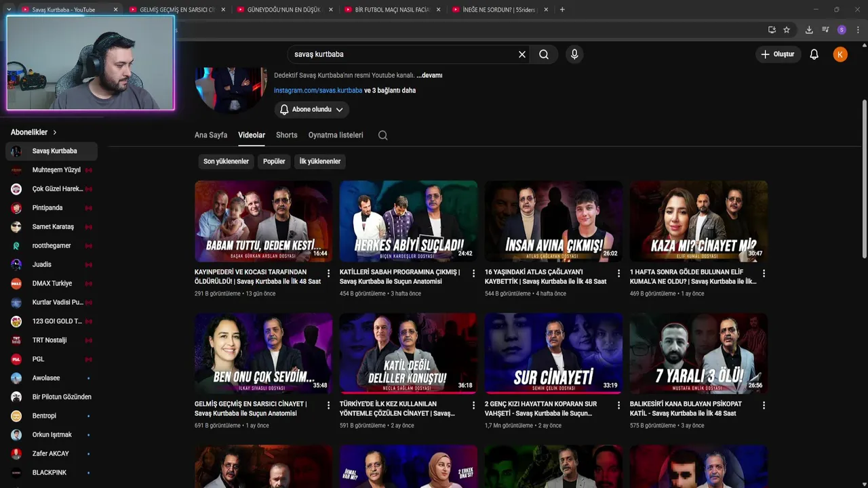Start voice search with the microphone icon
The width and height of the screenshot is (868, 488).
(x=574, y=54)
